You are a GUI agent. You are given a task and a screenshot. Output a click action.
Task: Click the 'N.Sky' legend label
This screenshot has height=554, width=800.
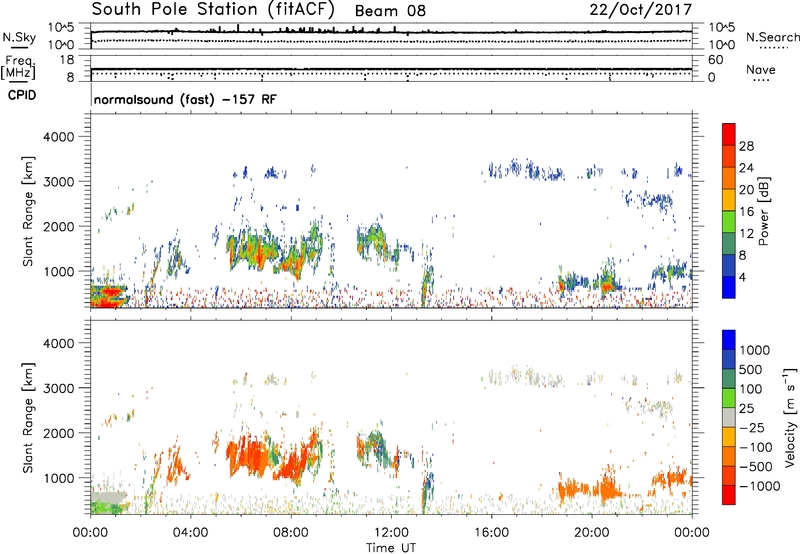click(19, 37)
